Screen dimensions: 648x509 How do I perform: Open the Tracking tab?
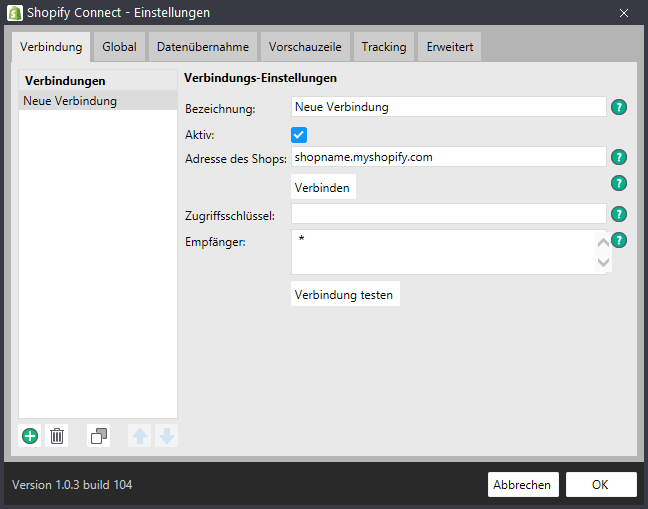pyautogui.click(x=384, y=47)
